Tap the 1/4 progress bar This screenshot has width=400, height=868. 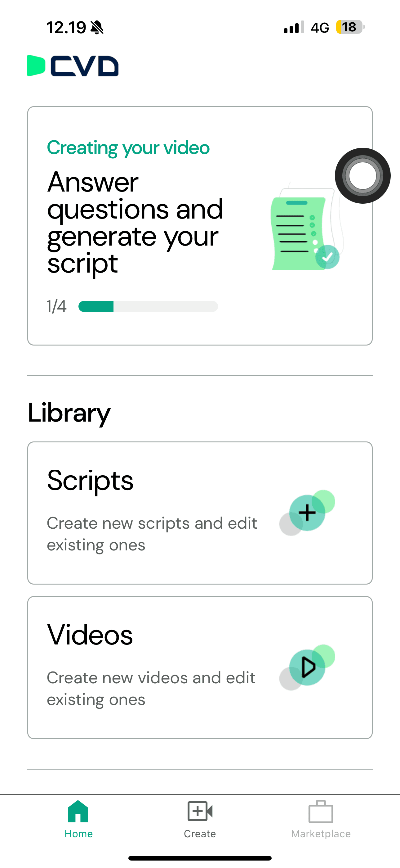(x=148, y=306)
